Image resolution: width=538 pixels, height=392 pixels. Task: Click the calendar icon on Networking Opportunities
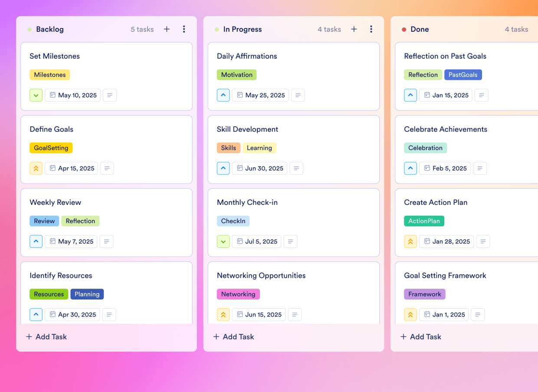pyautogui.click(x=239, y=314)
